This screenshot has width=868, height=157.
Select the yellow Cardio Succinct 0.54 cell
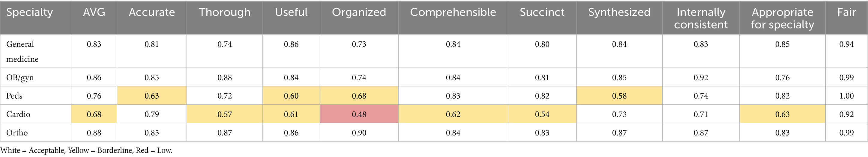pyautogui.click(x=542, y=114)
